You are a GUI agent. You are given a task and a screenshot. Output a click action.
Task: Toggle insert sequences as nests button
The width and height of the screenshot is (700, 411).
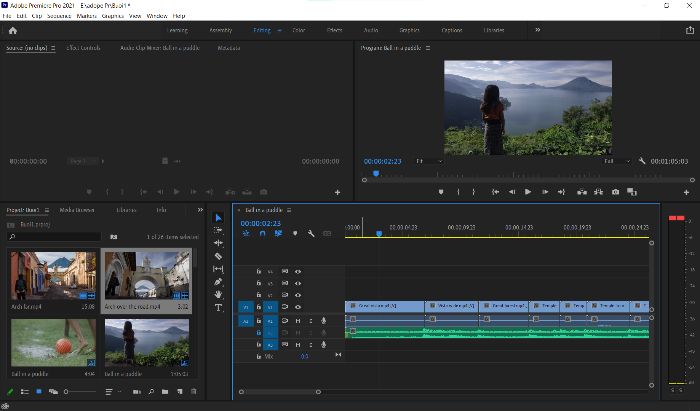pos(246,233)
